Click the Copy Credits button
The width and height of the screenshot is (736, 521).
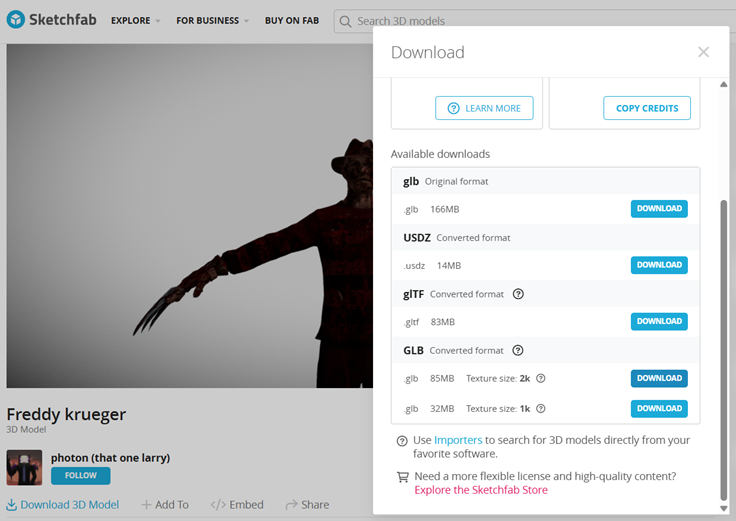click(647, 108)
